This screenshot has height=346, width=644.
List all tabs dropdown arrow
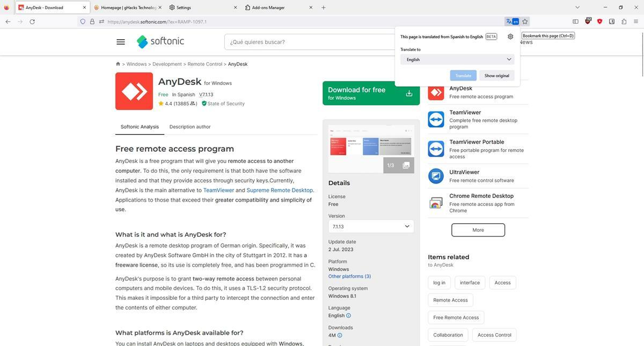tap(577, 8)
